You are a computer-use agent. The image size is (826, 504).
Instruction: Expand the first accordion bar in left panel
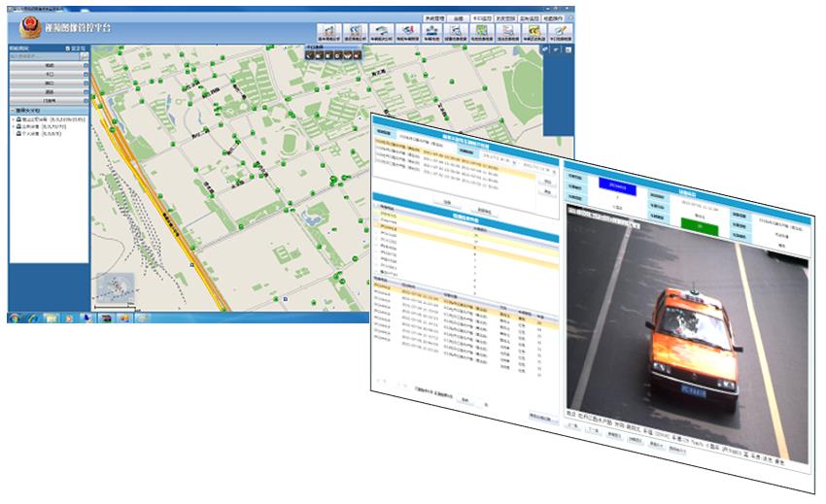49,66
